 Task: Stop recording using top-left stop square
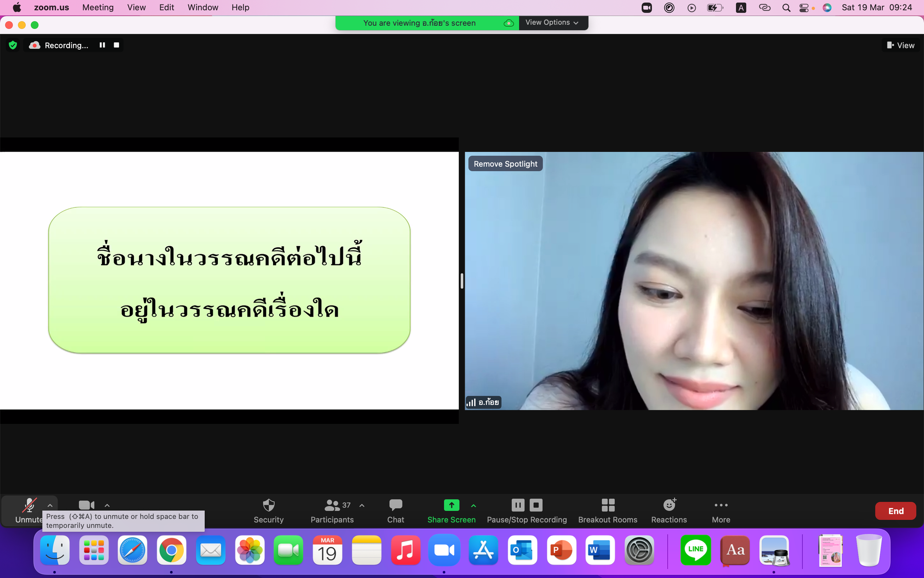(116, 45)
